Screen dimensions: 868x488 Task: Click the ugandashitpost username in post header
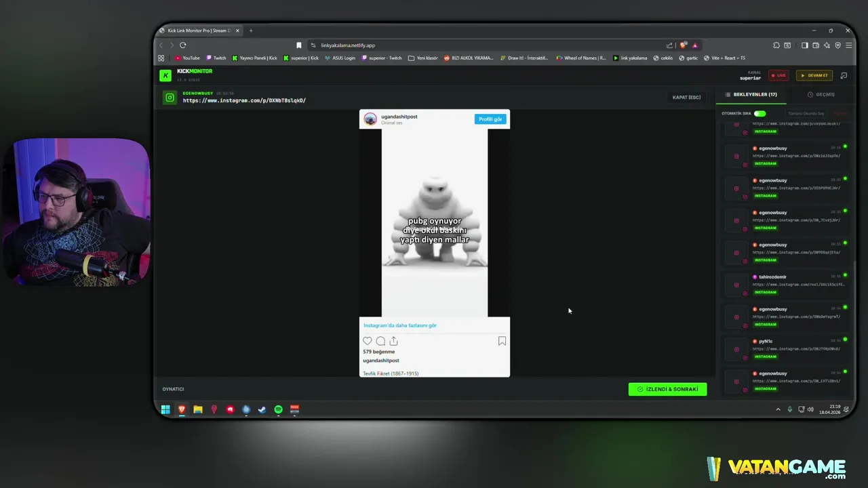pyautogui.click(x=399, y=117)
